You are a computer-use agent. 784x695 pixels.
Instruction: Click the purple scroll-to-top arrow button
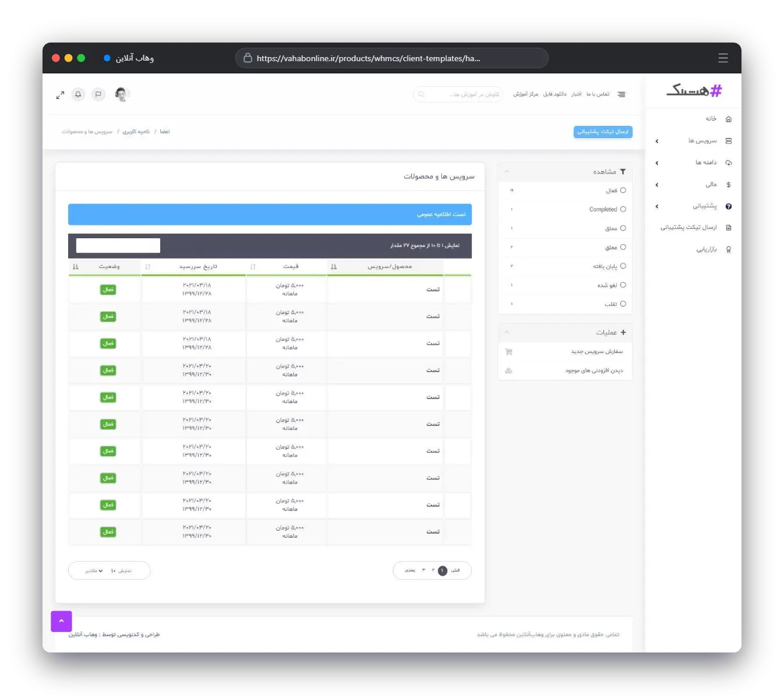[x=61, y=621]
